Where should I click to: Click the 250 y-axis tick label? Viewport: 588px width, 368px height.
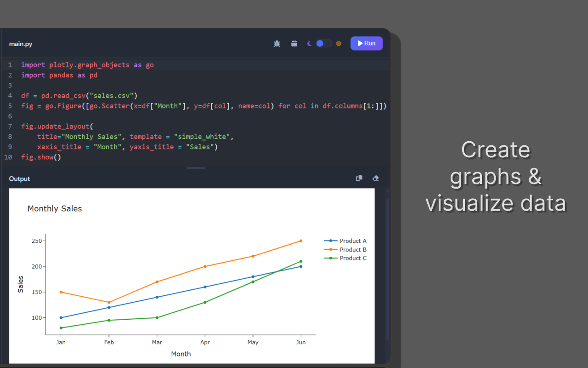(37, 241)
